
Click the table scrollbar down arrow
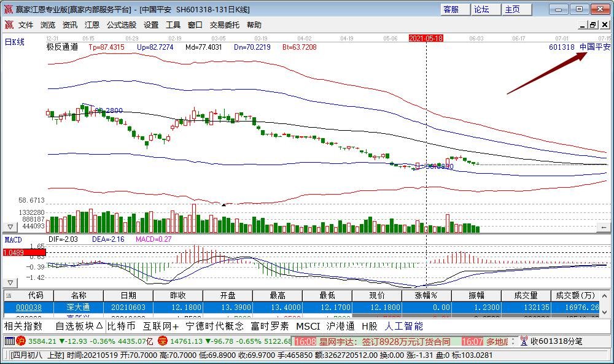click(605, 312)
